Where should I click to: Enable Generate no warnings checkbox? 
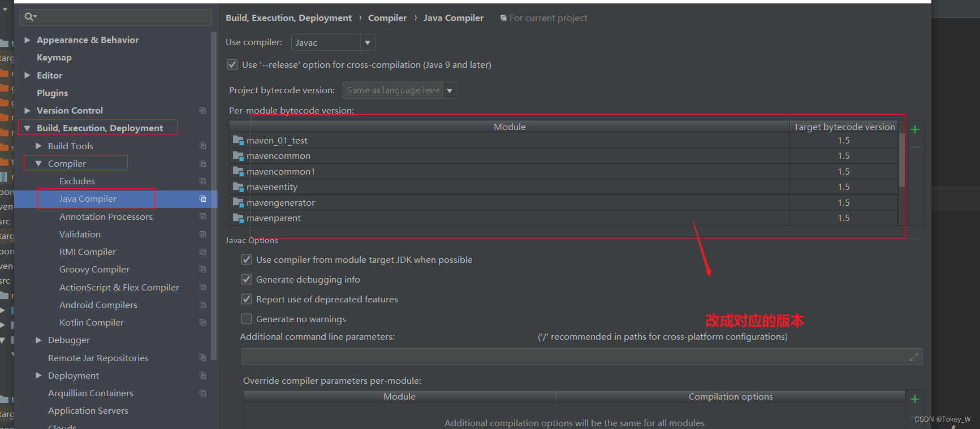tap(247, 319)
